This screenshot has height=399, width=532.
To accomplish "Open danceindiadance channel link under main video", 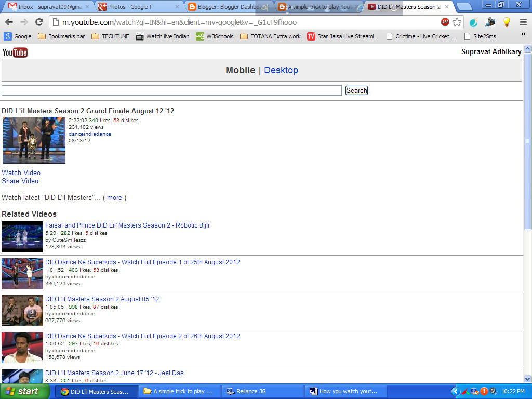I will pyautogui.click(x=89, y=134).
